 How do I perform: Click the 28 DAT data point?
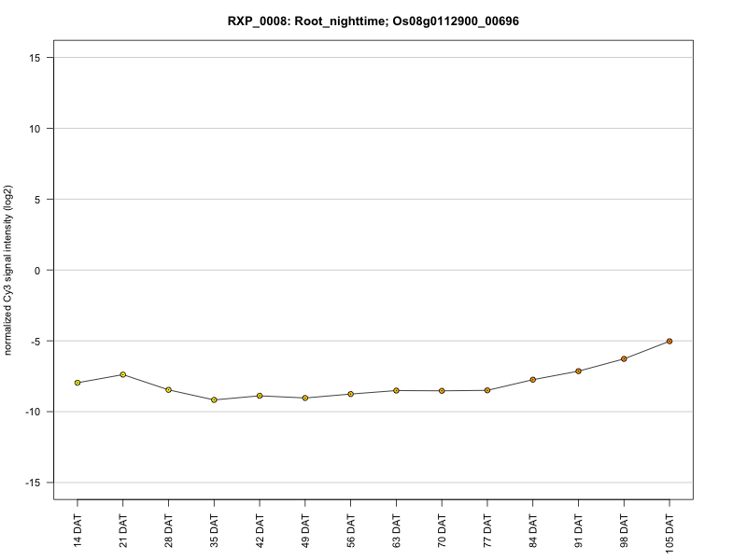(169, 390)
